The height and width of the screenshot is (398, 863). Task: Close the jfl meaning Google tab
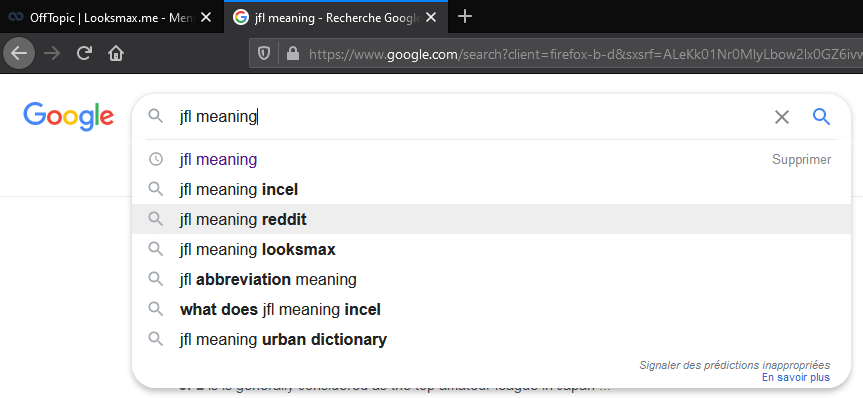coord(431,17)
